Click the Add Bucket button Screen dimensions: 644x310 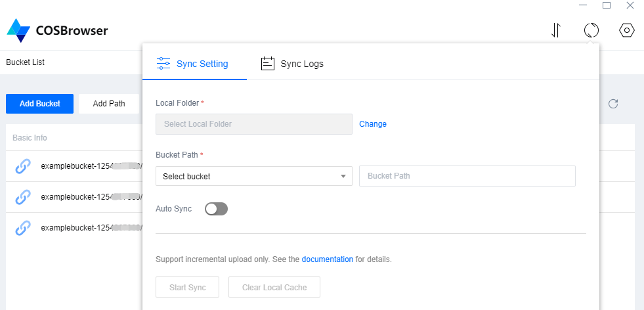[39, 104]
